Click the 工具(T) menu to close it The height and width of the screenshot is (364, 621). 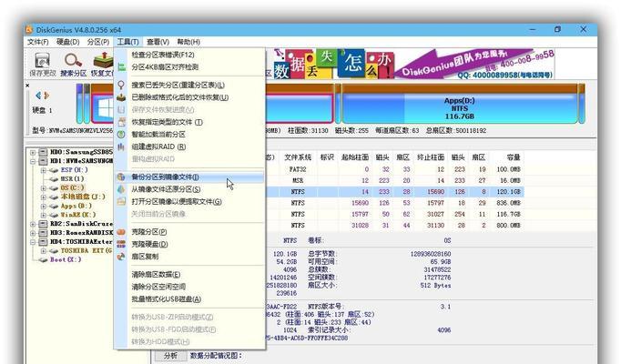(127, 42)
